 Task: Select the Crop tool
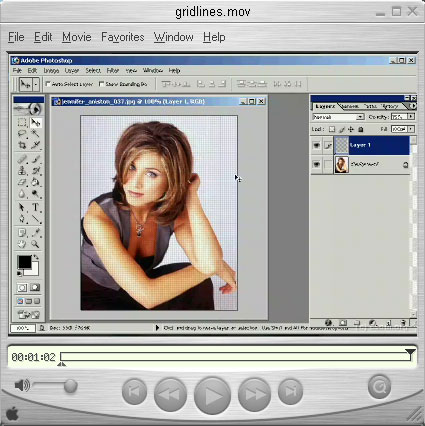point(22,145)
